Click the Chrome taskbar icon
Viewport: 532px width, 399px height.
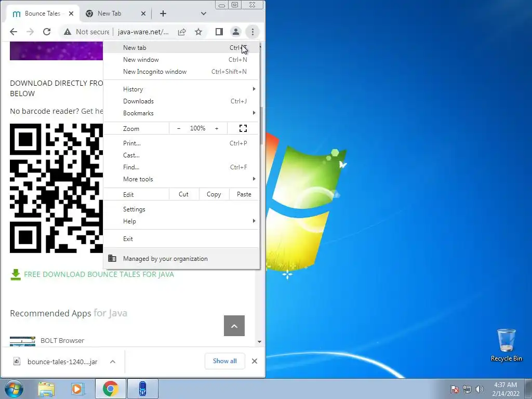[110, 389]
